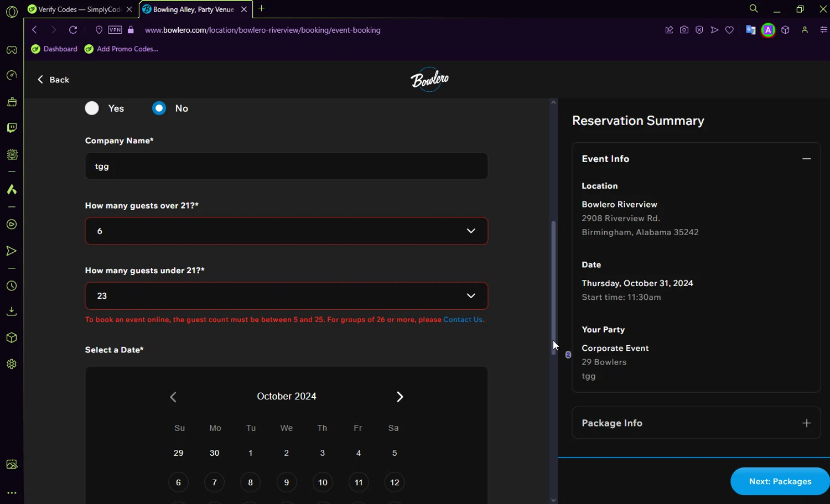Reload the Bowlero booking page
This screenshot has height=504, width=830.
(x=73, y=30)
